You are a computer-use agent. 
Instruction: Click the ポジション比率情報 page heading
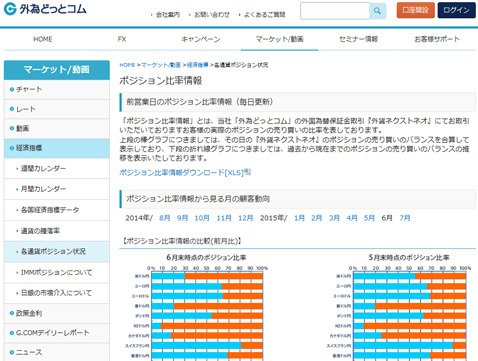point(161,80)
